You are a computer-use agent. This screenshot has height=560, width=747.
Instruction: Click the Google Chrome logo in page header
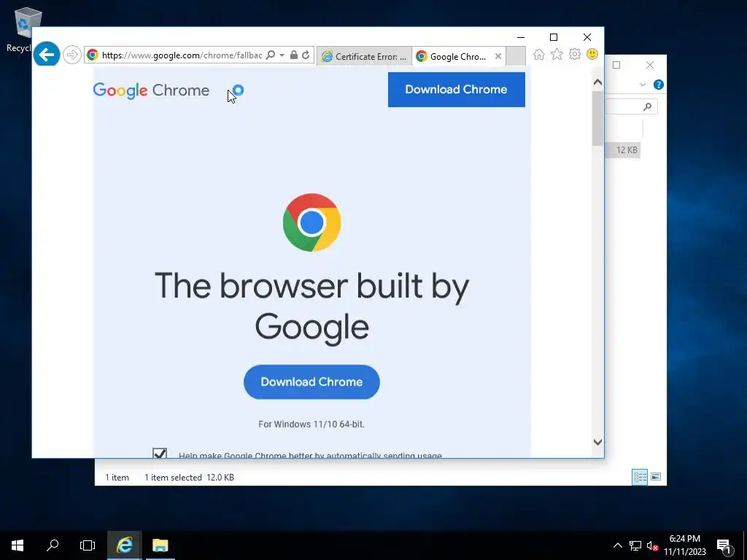point(151,90)
